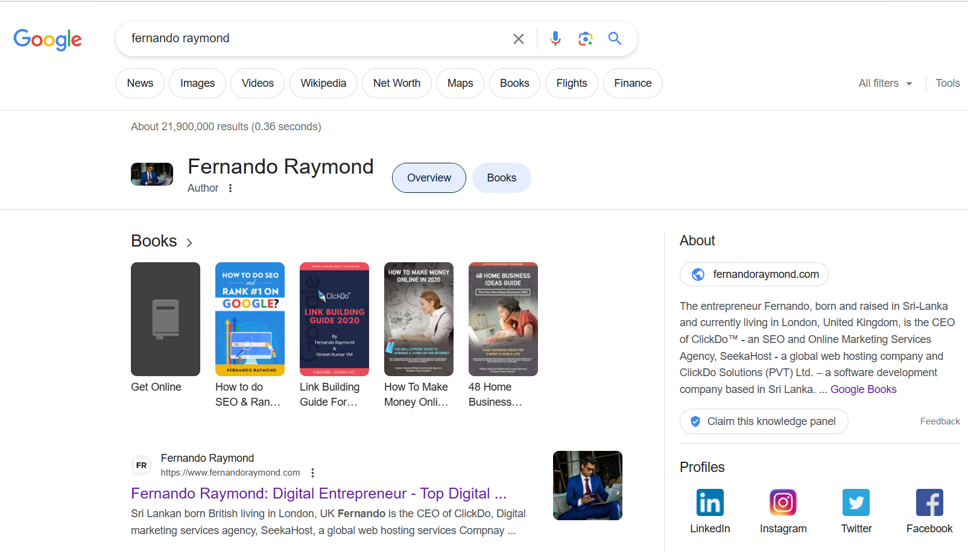Viewport: 968px width, 560px height.
Task: Select the Wikipedia filter chip
Action: [x=323, y=83]
